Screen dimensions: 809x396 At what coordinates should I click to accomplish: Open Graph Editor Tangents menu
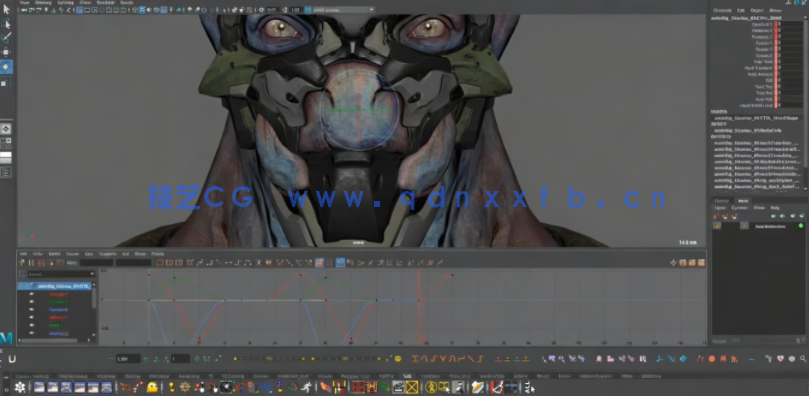[x=107, y=254]
